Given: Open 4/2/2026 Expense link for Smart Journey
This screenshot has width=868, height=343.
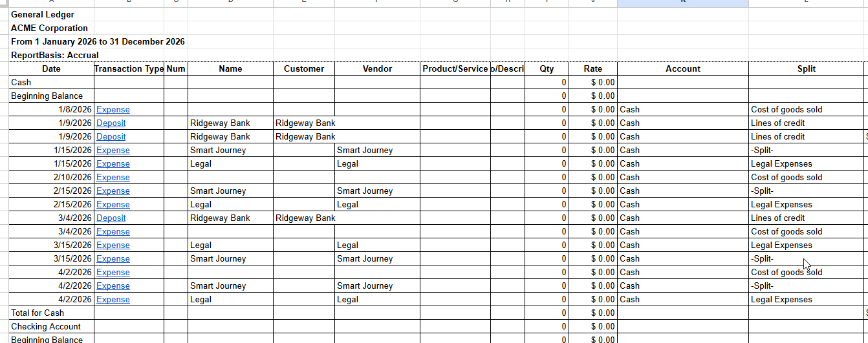Looking at the screenshot, I should point(113,286).
